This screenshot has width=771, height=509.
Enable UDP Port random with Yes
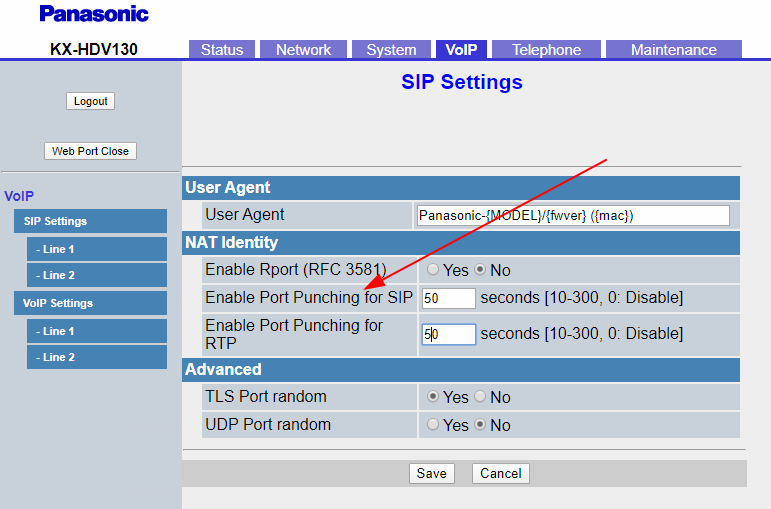tap(433, 425)
